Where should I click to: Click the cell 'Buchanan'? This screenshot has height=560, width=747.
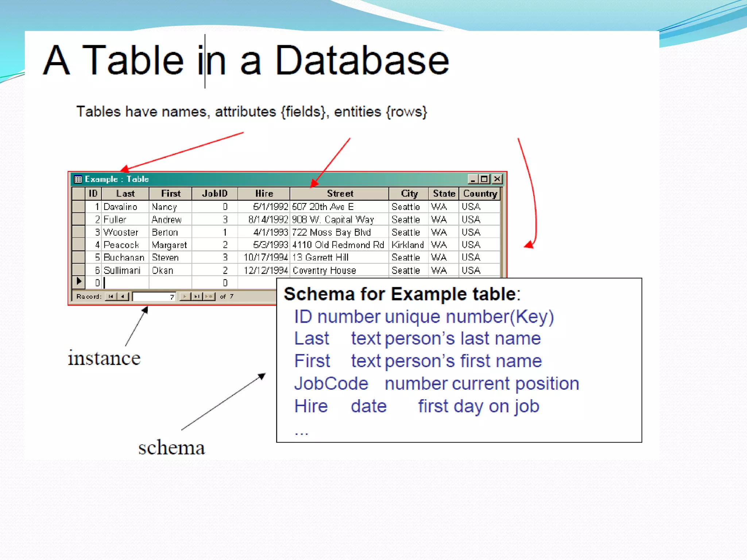tap(125, 257)
